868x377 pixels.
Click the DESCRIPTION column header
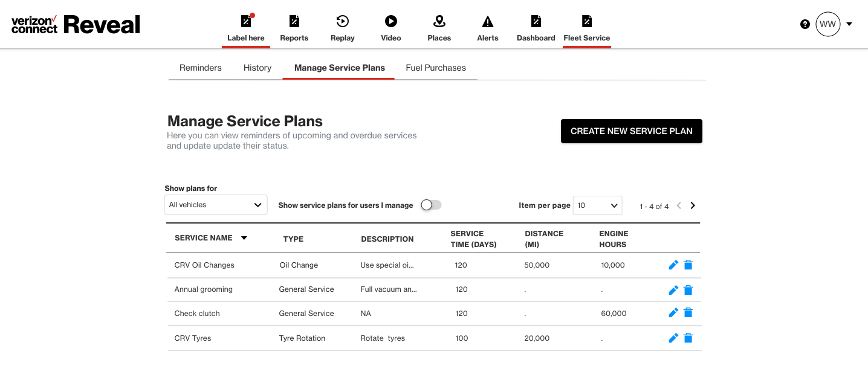[387, 239]
